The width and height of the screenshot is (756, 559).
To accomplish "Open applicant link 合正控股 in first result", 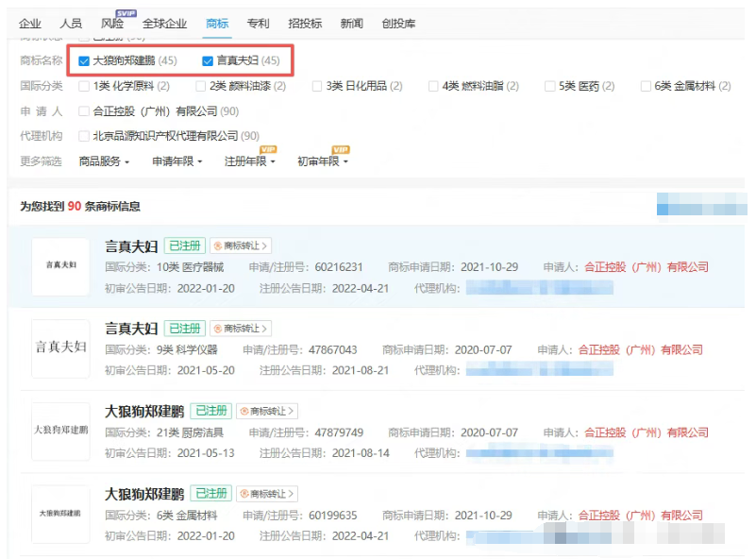I will [x=646, y=267].
